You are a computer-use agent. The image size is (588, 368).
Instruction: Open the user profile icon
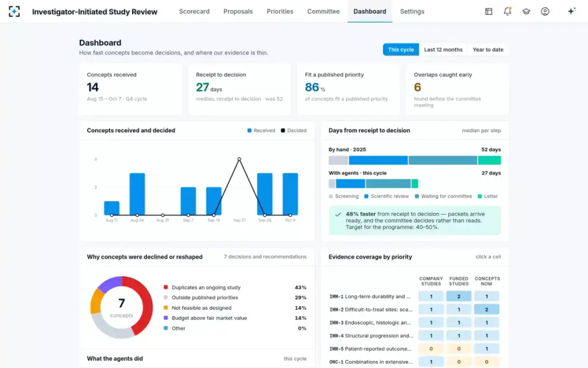click(545, 11)
